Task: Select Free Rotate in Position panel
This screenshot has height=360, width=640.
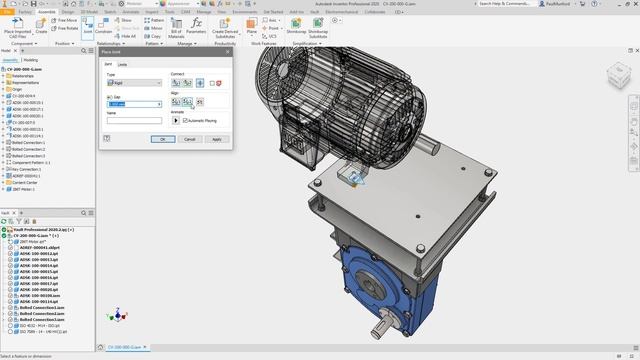Action: 64,28
